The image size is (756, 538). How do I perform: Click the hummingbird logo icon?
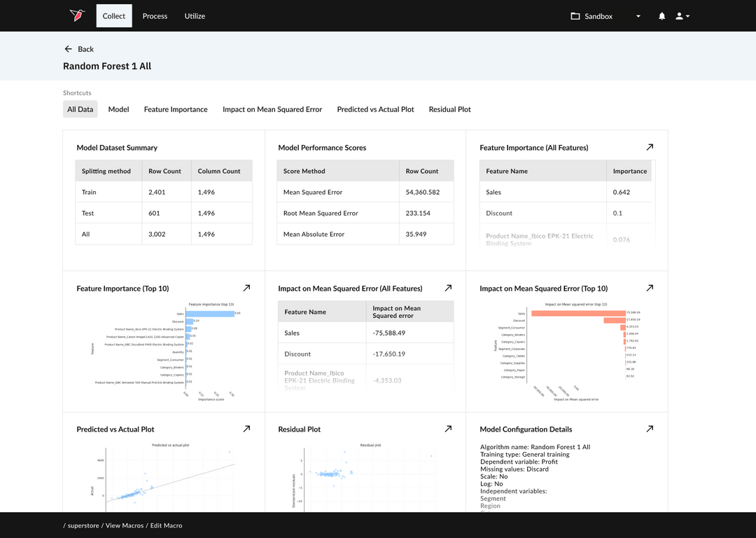76,15
